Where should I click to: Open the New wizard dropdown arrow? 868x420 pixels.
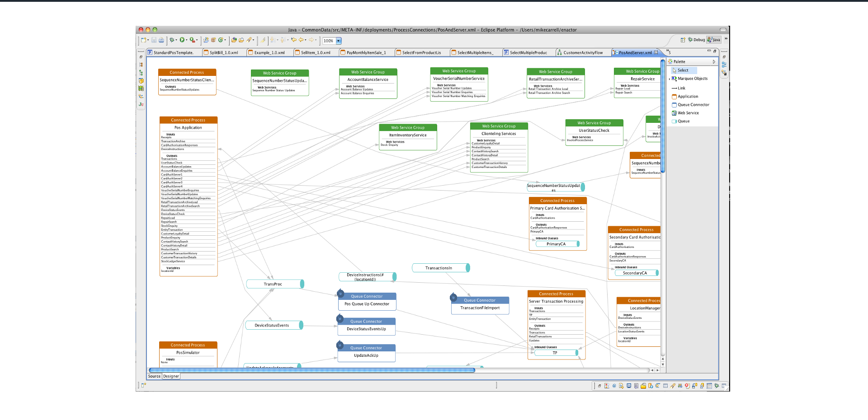[x=148, y=40]
